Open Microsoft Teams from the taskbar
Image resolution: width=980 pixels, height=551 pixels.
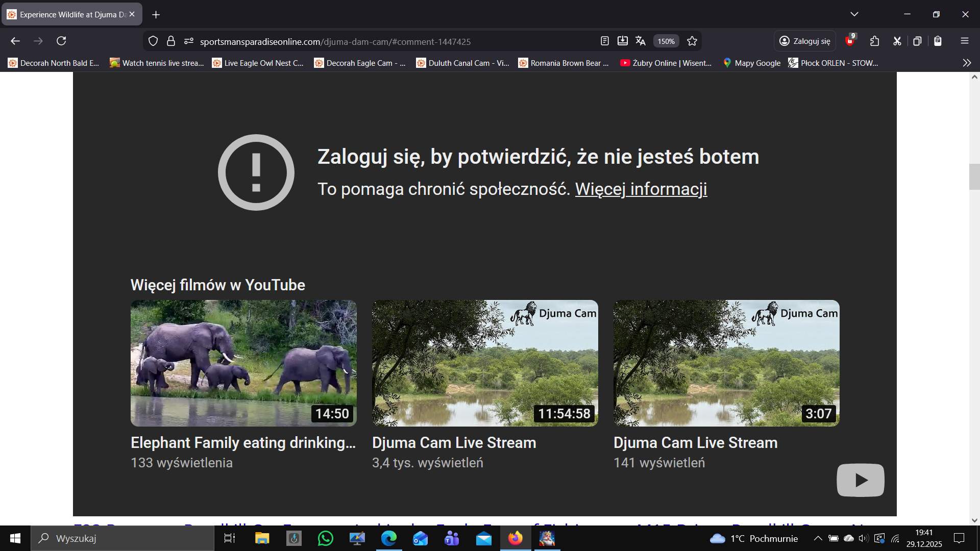[452, 538]
